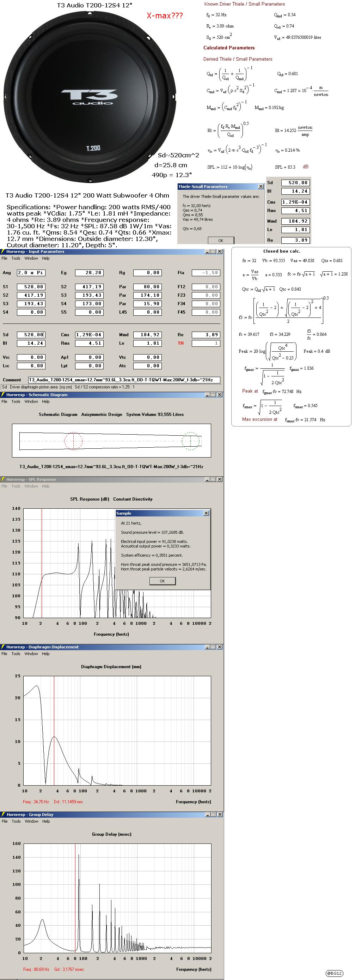Click the 'Dd : 11,1459 mm' readout
This screenshot has width=355, height=980.
click(x=68, y=801)
